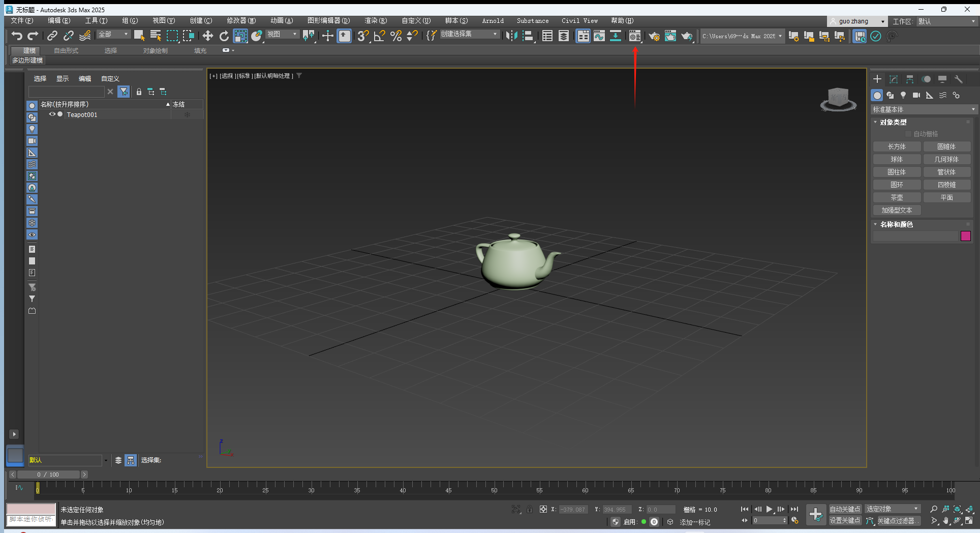Image resolution: width=980 pixels, height=533 pixels.
Task: Click the Mirror tool icon
Action: (512, 36)
